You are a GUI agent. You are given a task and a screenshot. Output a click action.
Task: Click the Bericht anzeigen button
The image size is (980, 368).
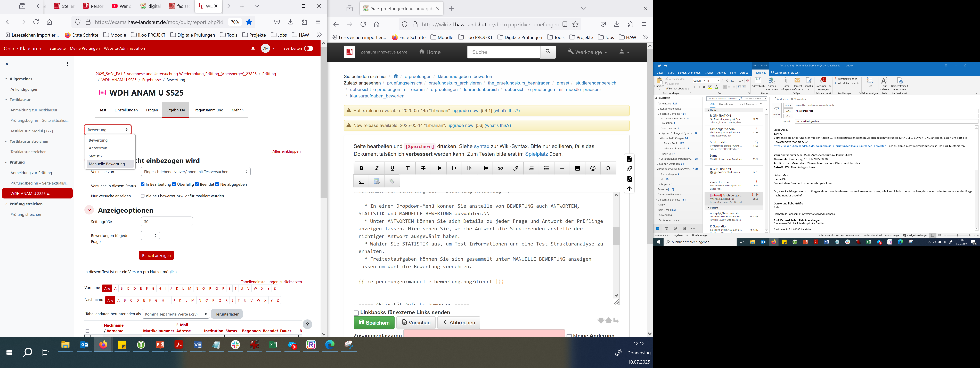click(156, 255)
